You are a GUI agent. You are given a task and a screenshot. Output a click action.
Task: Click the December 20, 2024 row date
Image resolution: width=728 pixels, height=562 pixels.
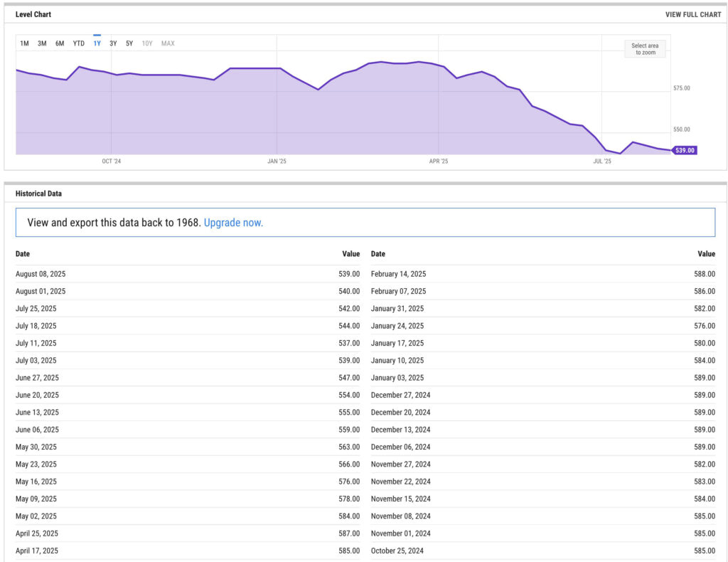click(400, 413)
